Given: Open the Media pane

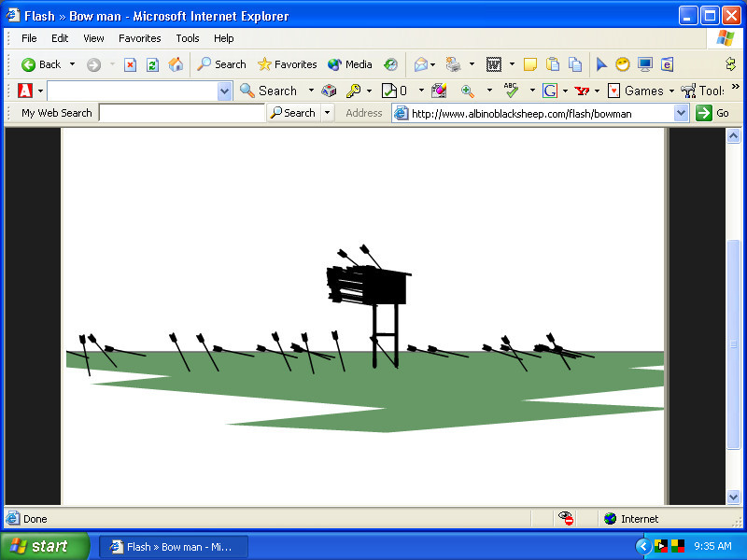Looking at the screenshot, I should tap(349, 64).
